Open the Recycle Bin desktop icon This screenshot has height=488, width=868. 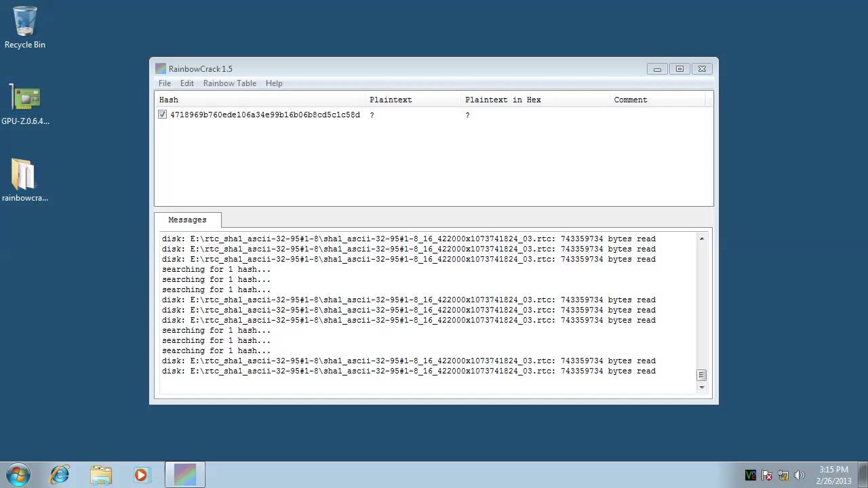tap(25, 27)
